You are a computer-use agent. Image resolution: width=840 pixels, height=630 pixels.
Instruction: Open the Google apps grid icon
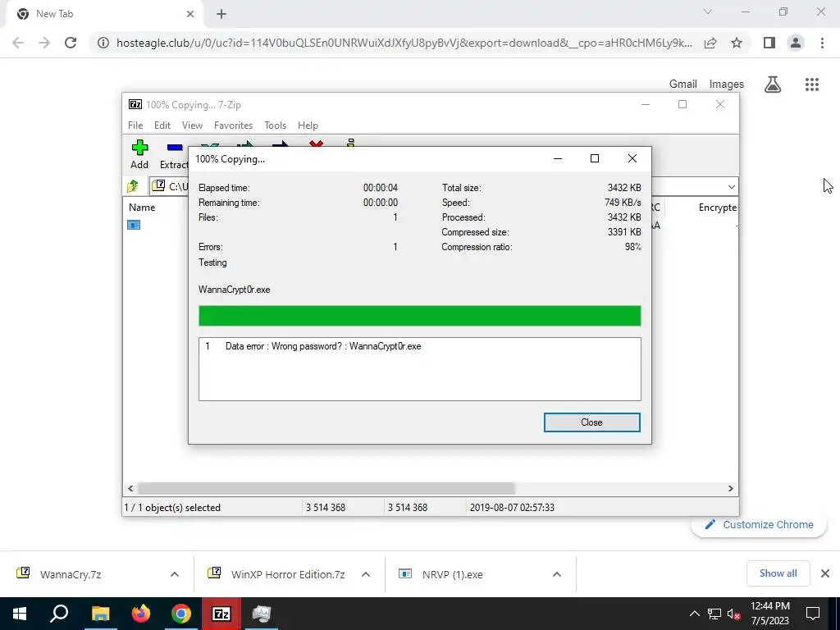(x=811, y=84)
